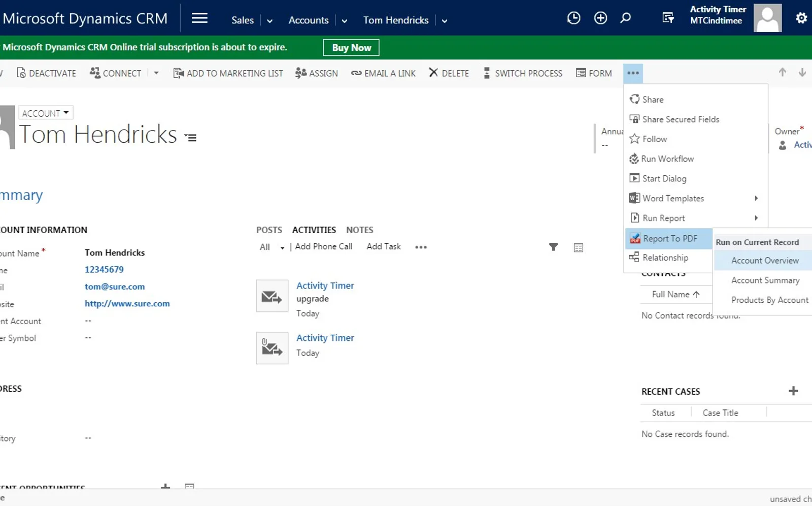812x508 pixels.
Task: Click Deactivate in command bar
Action: pyautogui.click(x=46, y=73)
